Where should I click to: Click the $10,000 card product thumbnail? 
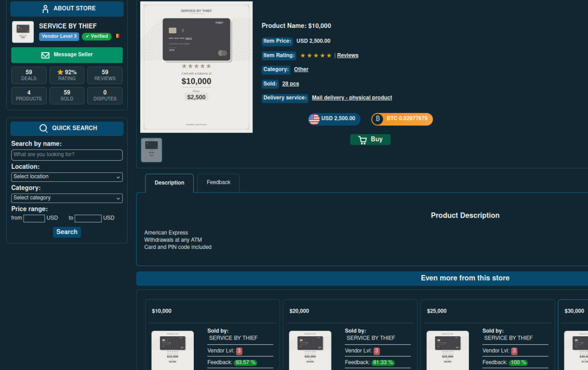click(173, 350)
